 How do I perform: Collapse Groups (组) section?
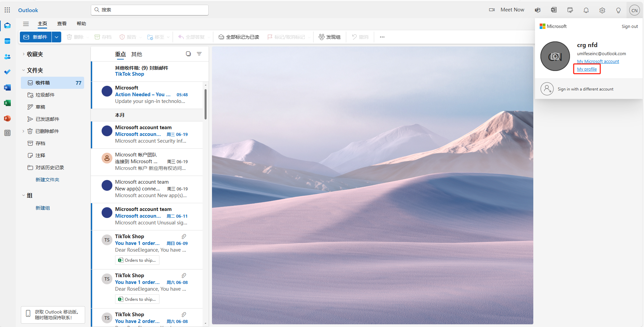click(23, 195)
